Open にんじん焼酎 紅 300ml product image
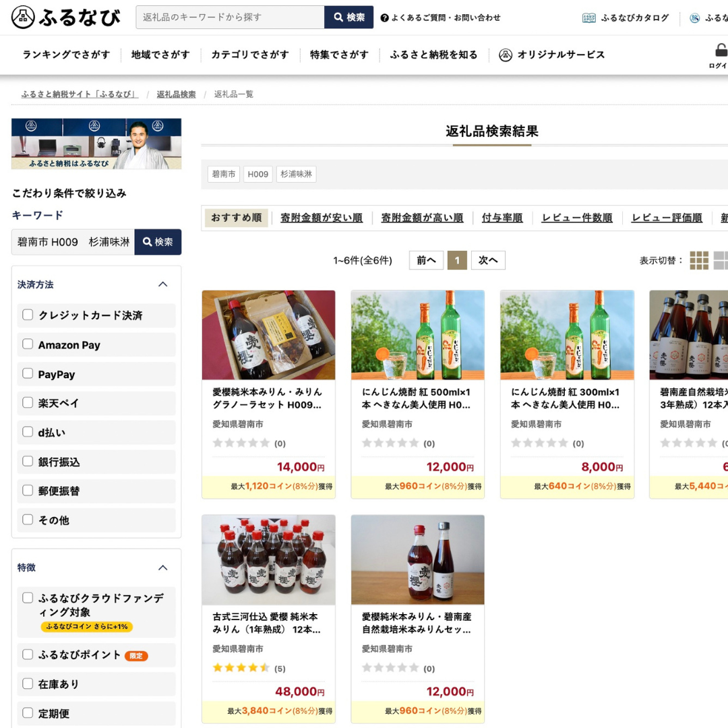728x728 pixels. (x=567, y=335)
